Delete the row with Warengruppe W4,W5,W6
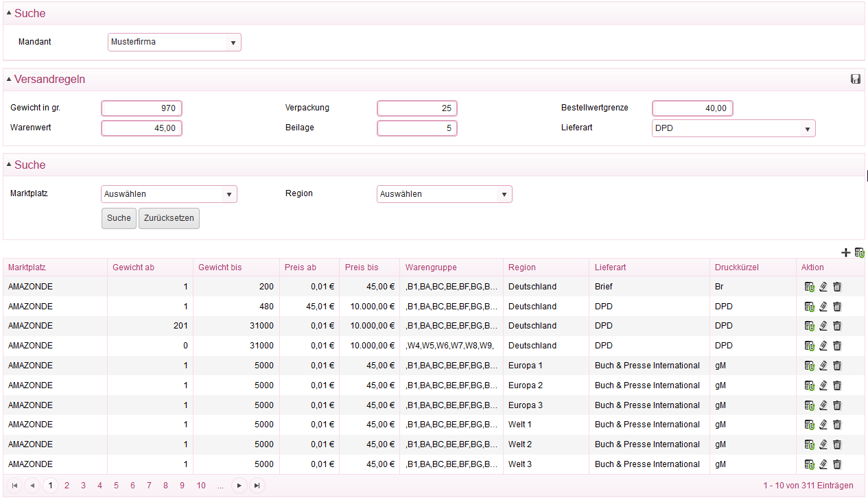 click(837, 346)
